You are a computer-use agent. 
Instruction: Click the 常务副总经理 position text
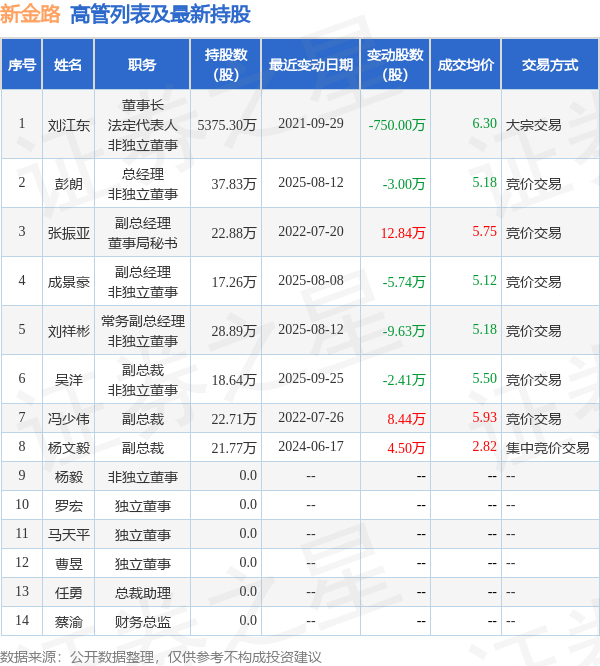click(143, 321)
